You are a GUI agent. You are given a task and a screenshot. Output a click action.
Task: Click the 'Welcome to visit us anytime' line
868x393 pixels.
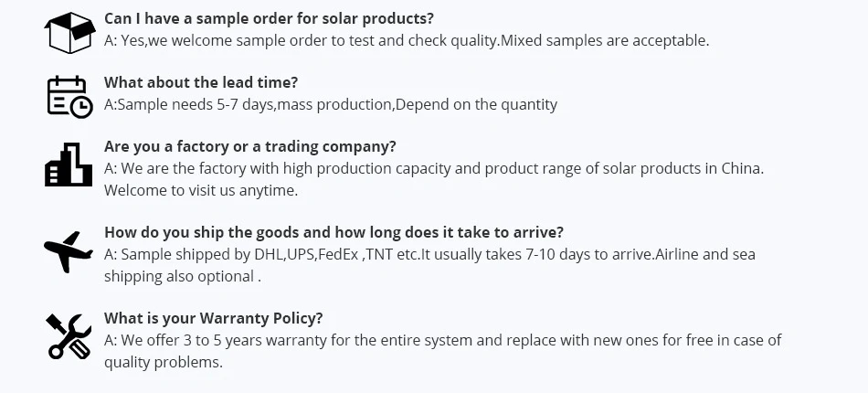201,190
